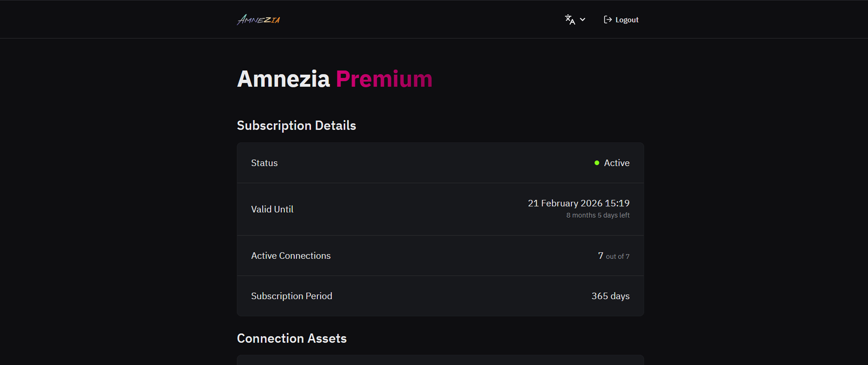Viewport: 868px width, 365px height.
Task: Click the language translate icon
Action: pos(570,20)
